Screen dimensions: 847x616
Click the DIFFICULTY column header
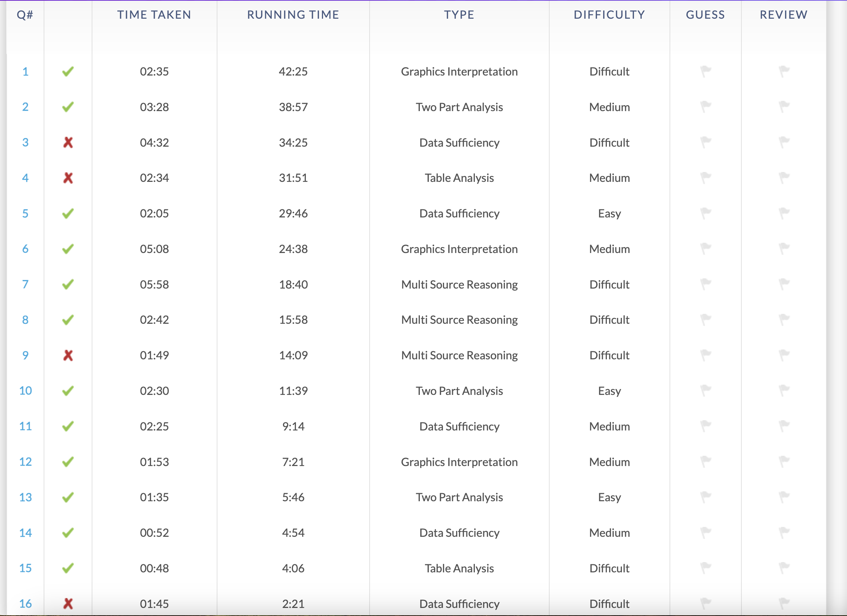pyautogui.click(x=609, y=15)
